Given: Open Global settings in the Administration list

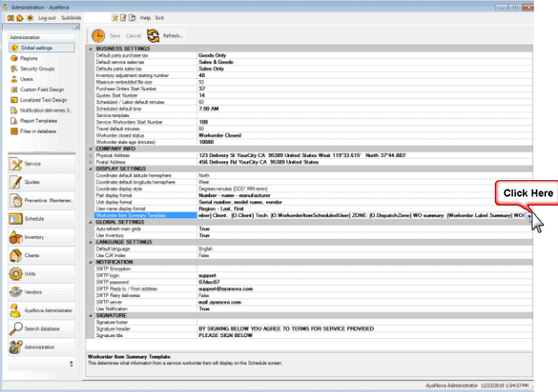Looking at the screenshot, I should pos(42,47).
